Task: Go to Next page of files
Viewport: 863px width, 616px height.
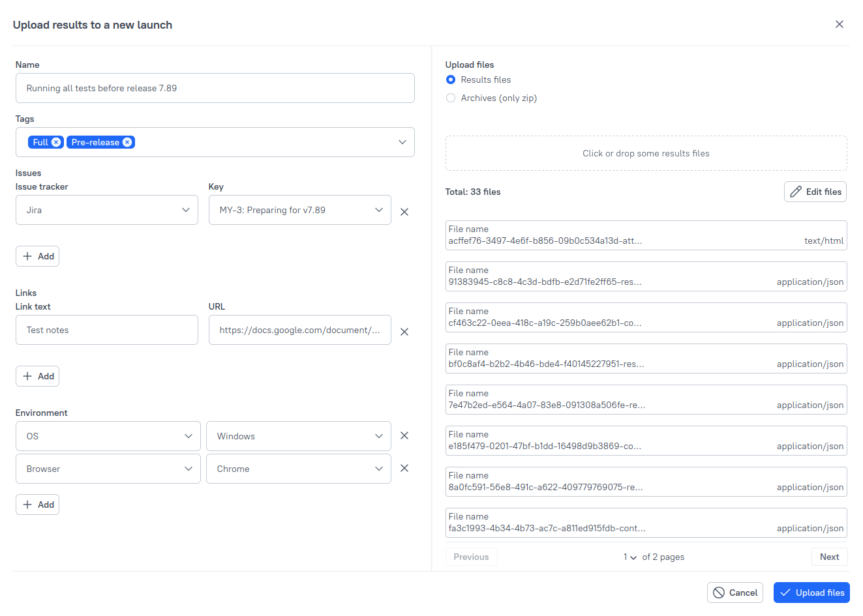Action: pos(829,557)
